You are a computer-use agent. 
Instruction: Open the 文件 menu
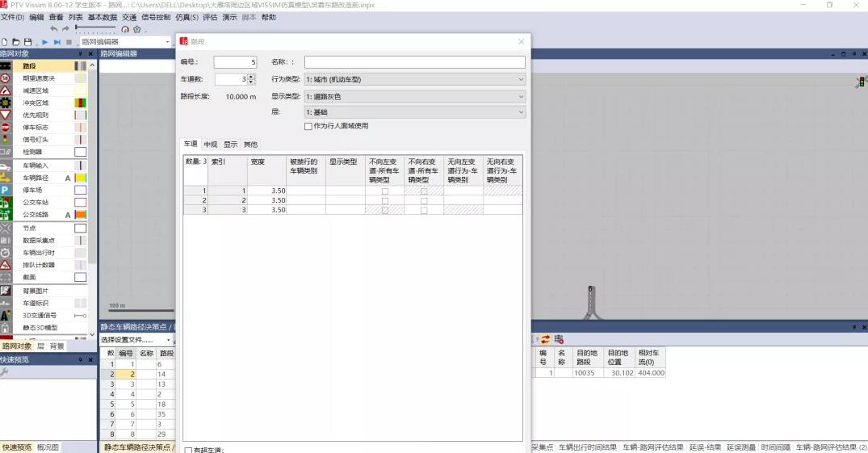coord(12,17)
